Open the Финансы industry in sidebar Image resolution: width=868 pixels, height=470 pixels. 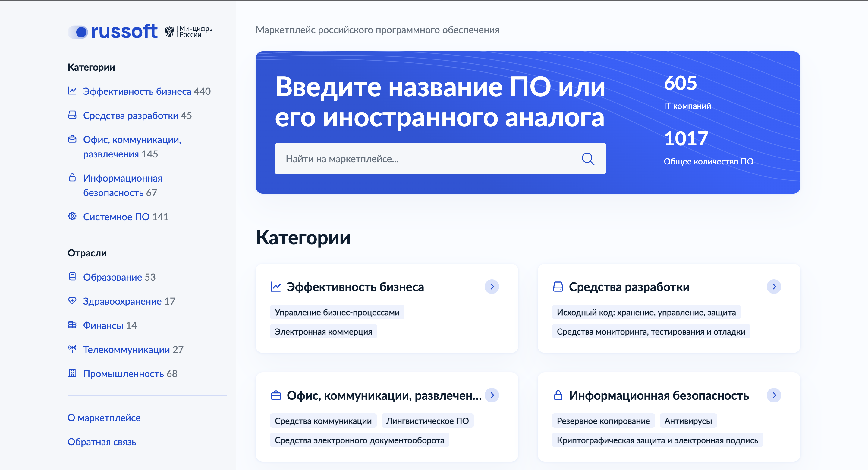(x=103, y=326)
